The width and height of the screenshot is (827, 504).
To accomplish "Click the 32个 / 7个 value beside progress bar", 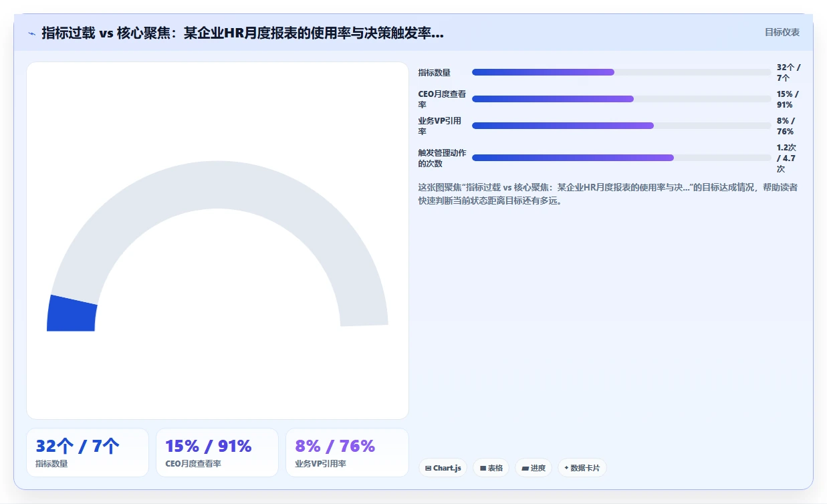I will pyautogui.click(x=788, y=73).
